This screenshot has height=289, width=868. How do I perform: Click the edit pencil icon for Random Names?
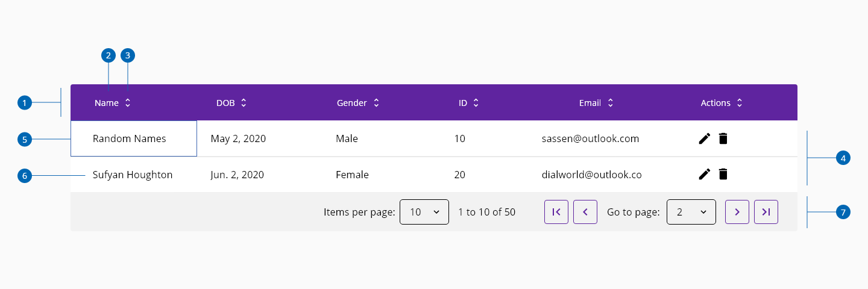coord(704,138)
